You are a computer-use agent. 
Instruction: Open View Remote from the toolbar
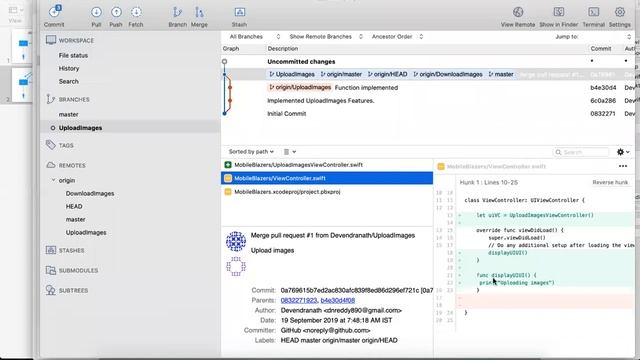518,12
